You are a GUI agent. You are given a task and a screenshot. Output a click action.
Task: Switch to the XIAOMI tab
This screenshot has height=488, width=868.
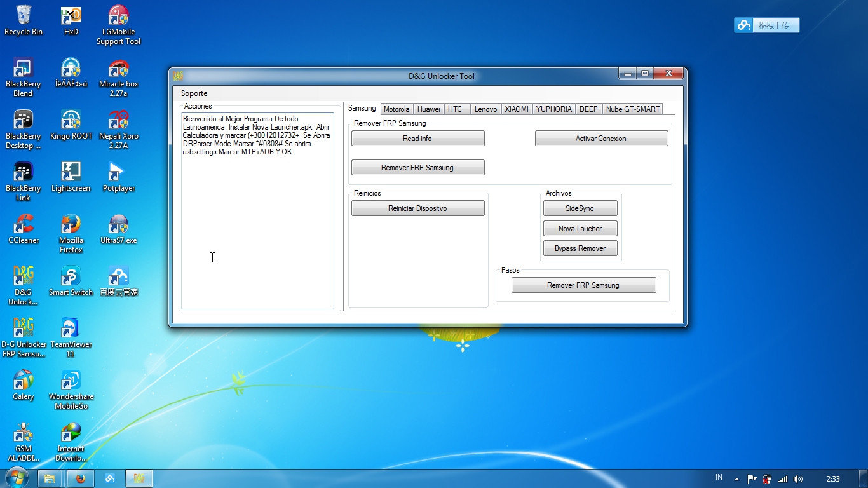(517, 109)
